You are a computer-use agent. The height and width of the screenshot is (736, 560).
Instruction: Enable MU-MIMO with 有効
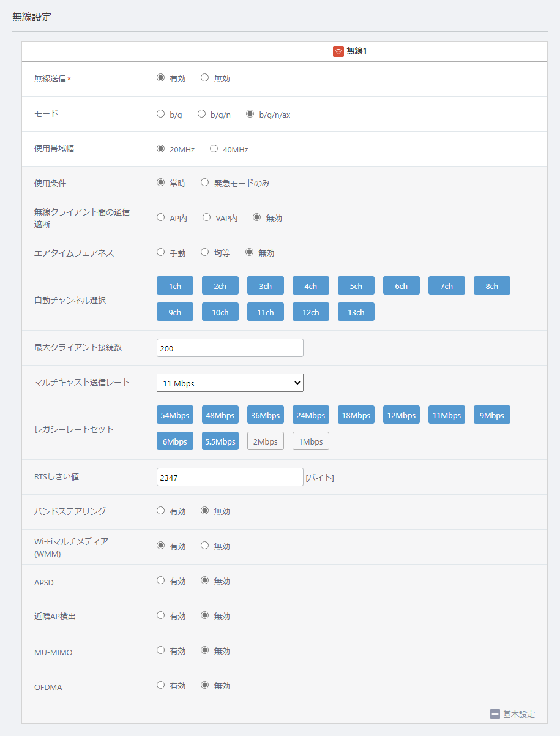coord(161,650)
